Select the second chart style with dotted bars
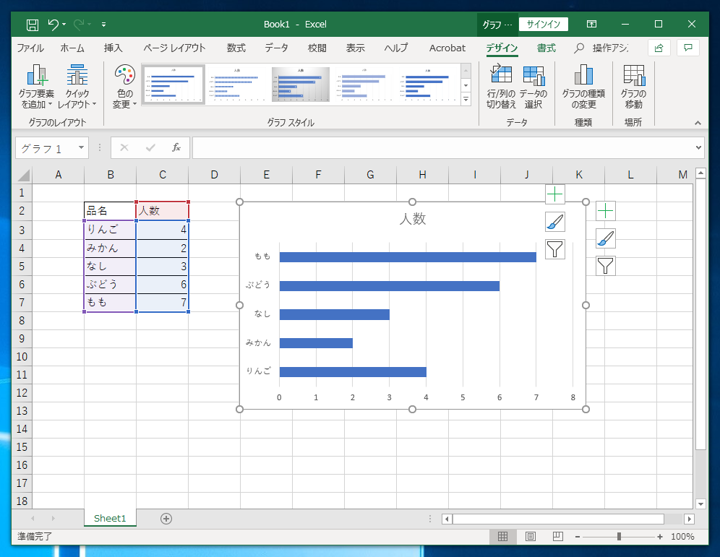 pyautogui.click(x=237, y=84)
